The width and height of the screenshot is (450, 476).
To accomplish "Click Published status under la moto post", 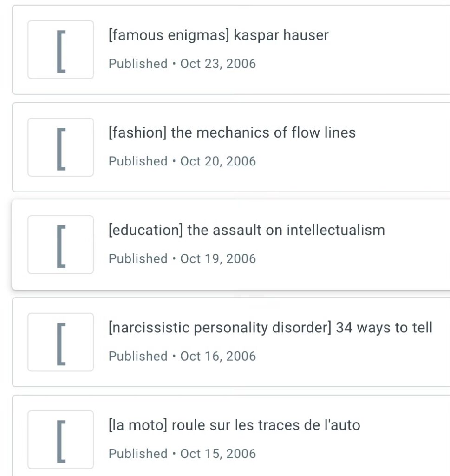I will pyautogui.click(x=138, y=454).
